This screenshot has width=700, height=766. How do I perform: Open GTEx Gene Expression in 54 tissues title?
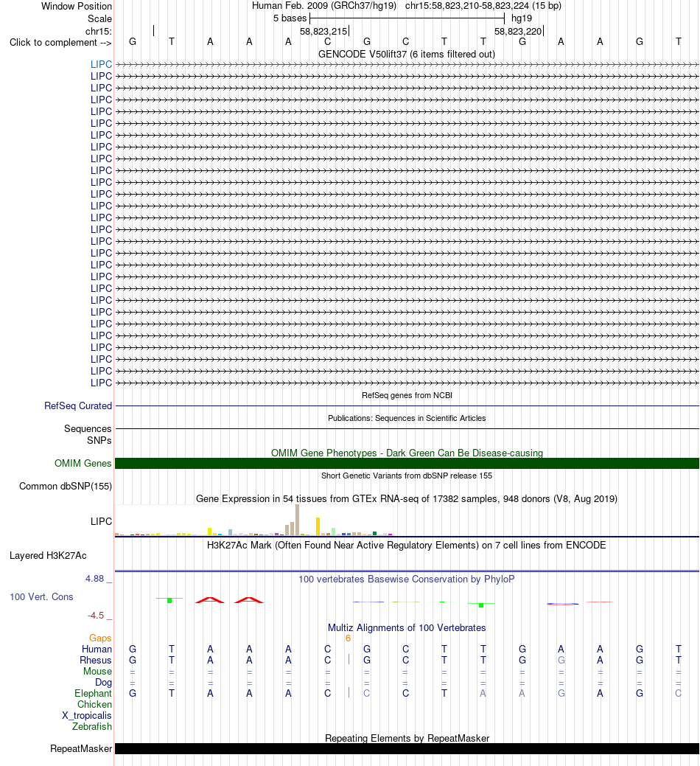pyautogui.click(x=407, y=499)
